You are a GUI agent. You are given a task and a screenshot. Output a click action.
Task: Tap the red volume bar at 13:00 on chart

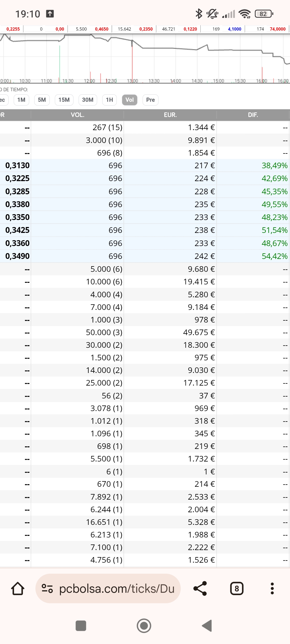[132, 62]
